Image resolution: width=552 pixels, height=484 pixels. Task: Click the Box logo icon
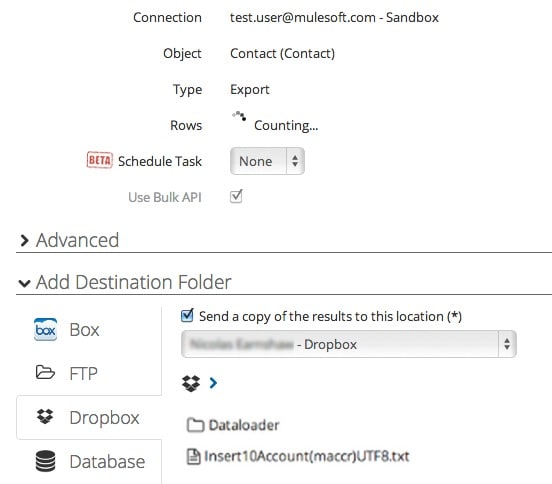45,329
